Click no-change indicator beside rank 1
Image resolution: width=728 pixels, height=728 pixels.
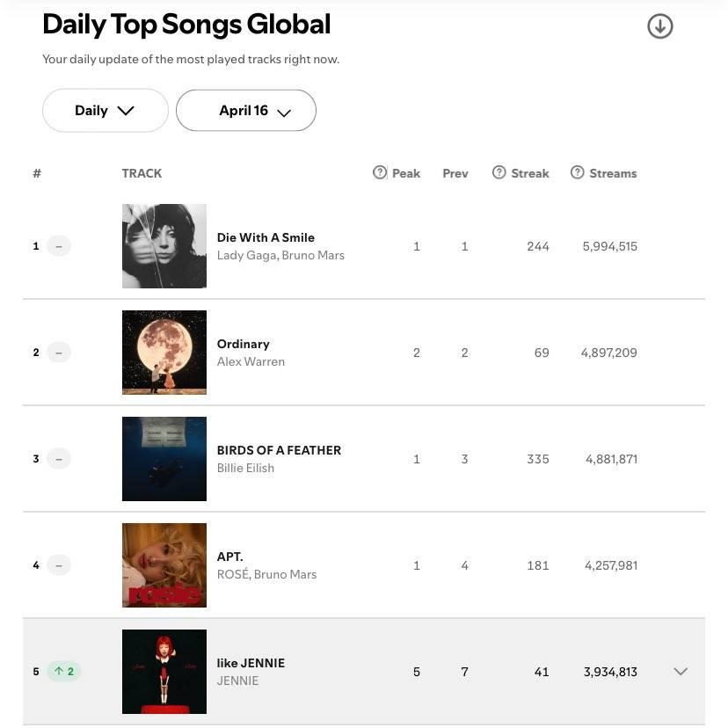point(59,246)
